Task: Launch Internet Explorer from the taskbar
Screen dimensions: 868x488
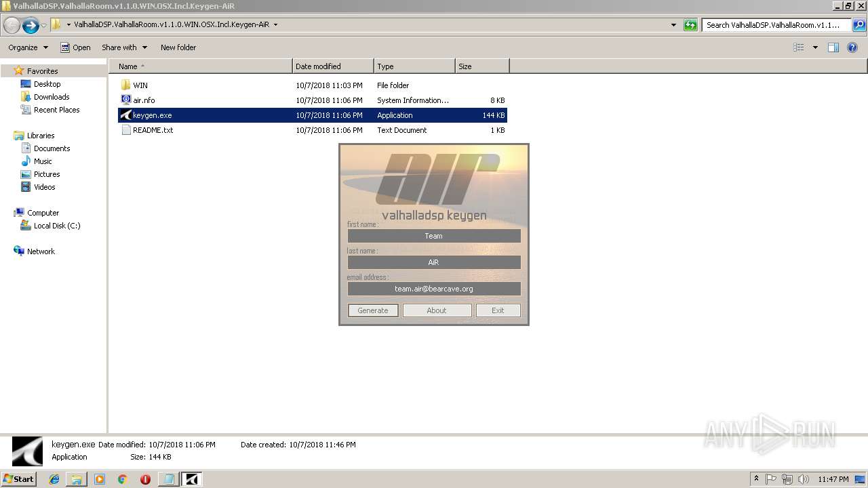Action: [x=54, y=479]
